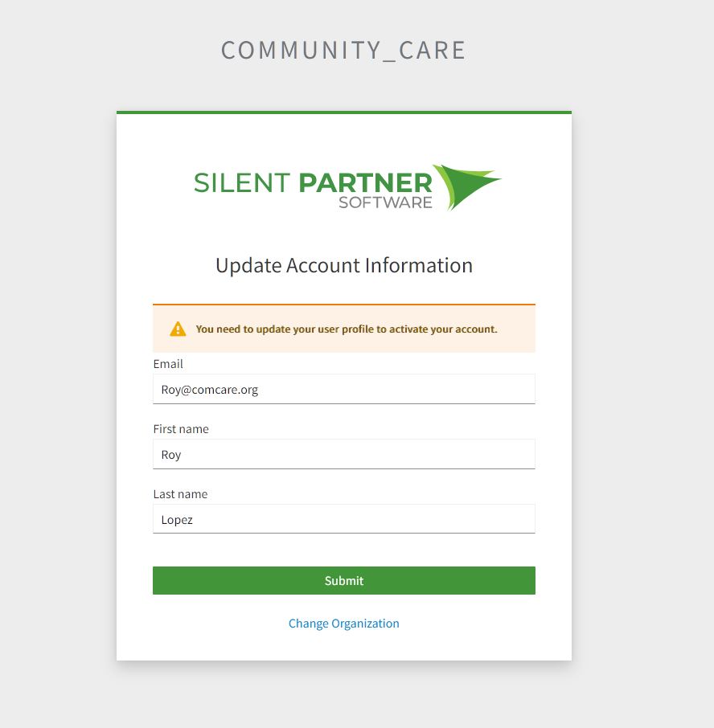This screenshot has height=728, width=714.
Task: Open the Change Organization link
Action: 344,623
